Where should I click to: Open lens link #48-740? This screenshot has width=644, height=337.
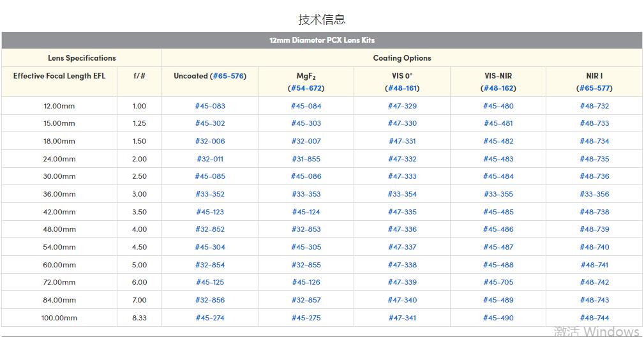(x=594, y=247)
